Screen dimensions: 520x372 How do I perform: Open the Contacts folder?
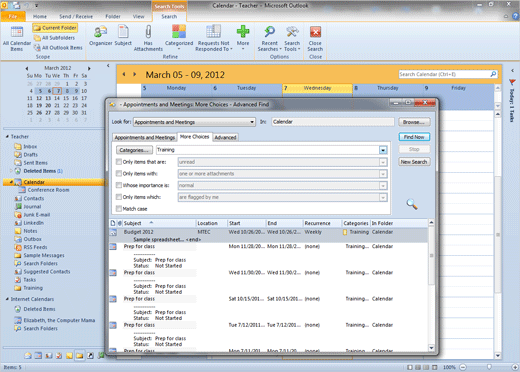34,198
